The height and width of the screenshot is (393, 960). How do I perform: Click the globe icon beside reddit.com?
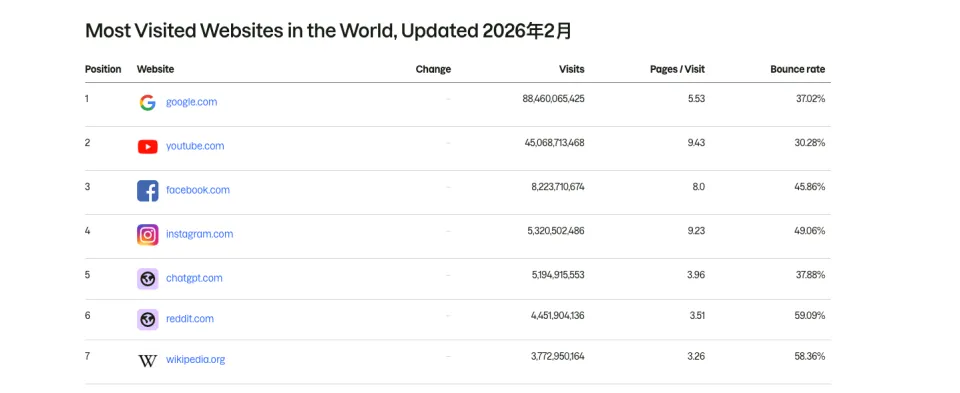tap(148, 320)
